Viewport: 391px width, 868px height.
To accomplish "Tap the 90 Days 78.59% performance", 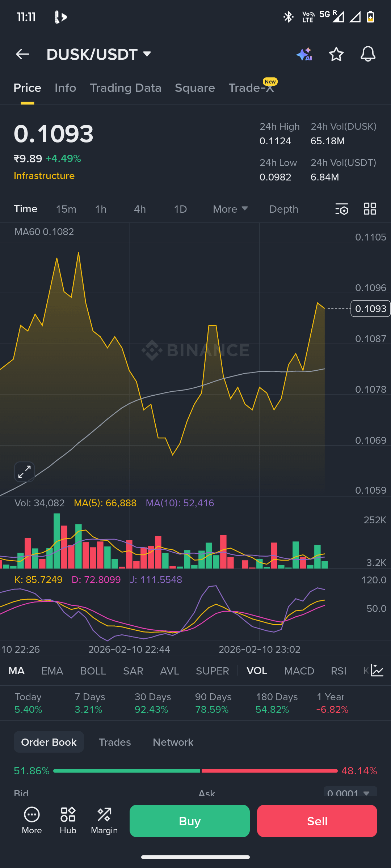I will click(213, 703).
